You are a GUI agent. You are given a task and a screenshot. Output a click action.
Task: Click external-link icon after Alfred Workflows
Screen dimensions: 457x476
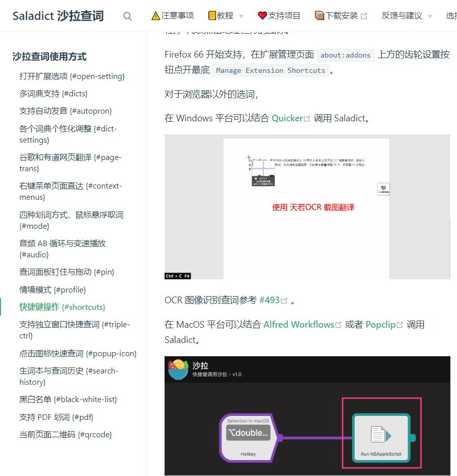click(x=338, y=325)
